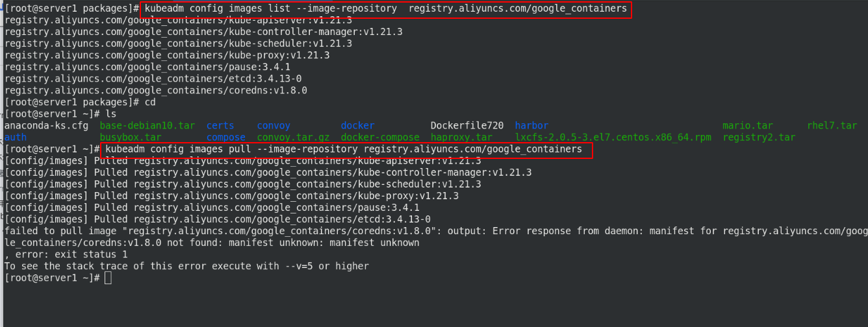Click file lxcfs-2.0.5-3.el7.centos.x86_64.rpm
This screenshot has width=868, height=327.
tap(613, 137)
